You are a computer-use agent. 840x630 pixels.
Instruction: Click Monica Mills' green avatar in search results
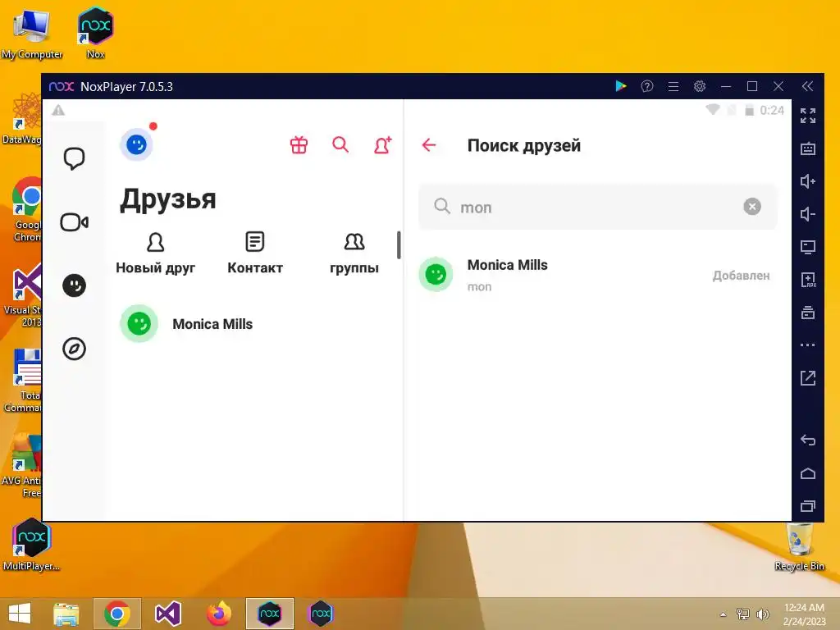tap(436, 275)
